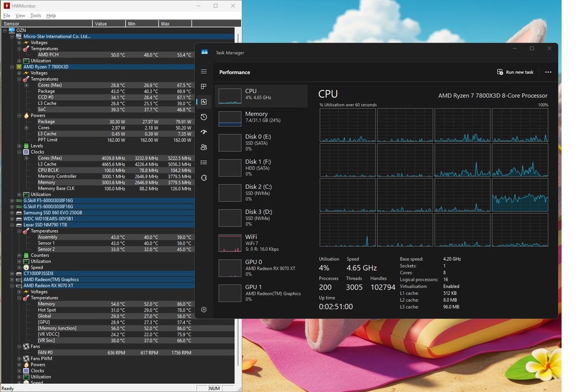
Task: Open Task Manager Settings gear
Action: [x=204, y=309]
